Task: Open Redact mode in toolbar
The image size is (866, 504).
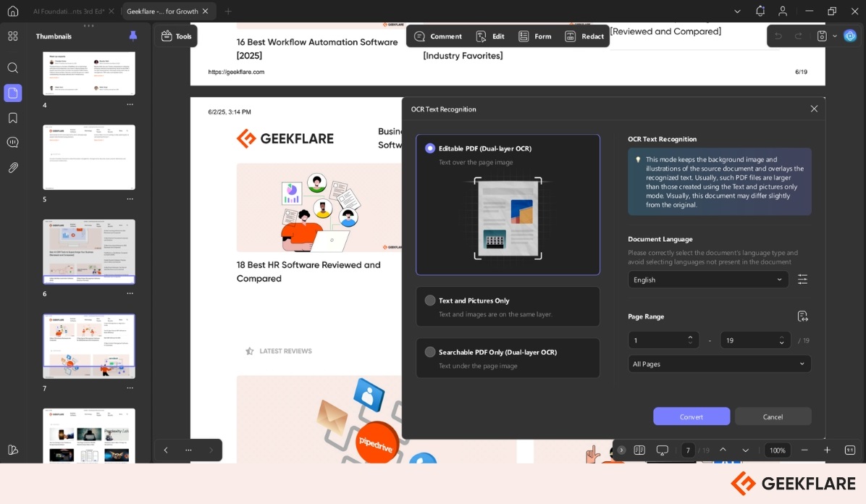Action: coord(584,36)
